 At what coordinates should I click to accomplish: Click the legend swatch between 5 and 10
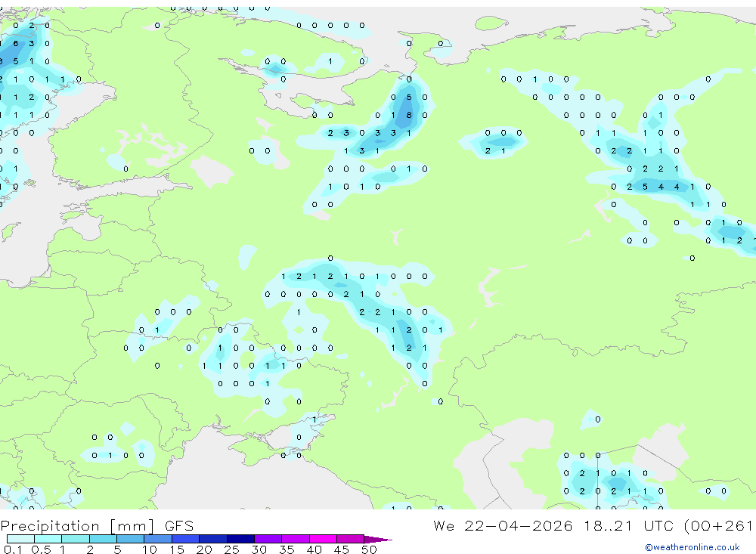click(x=131, y=539)
